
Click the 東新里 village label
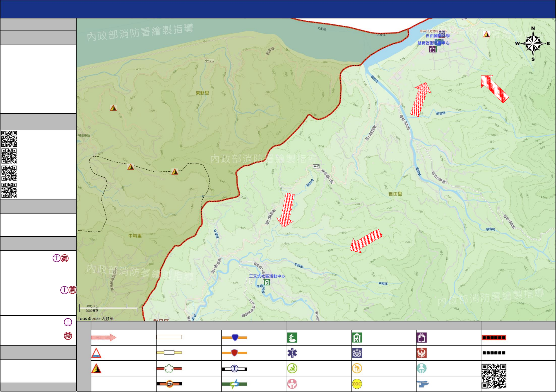(202, 93)
